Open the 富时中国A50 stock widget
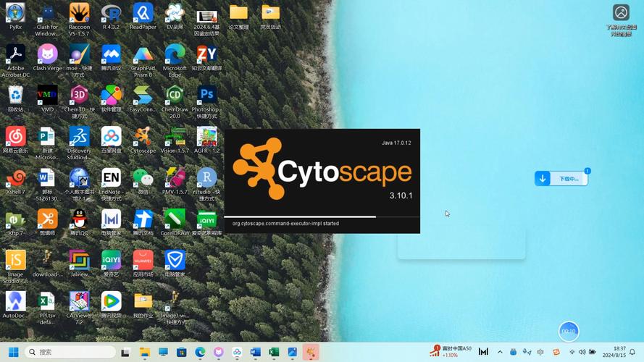This screenshot has width=644, height=362. click(451, 352)
